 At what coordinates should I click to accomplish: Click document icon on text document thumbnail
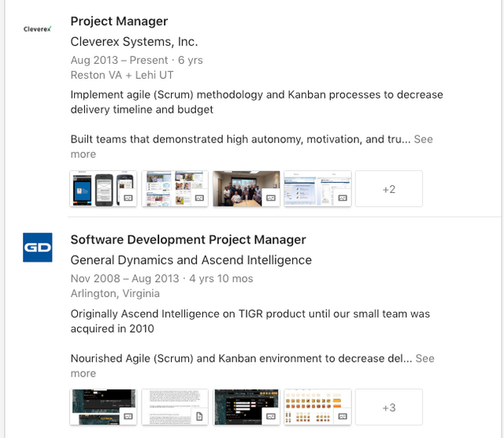pyautogui.click(x=199, y=417)
